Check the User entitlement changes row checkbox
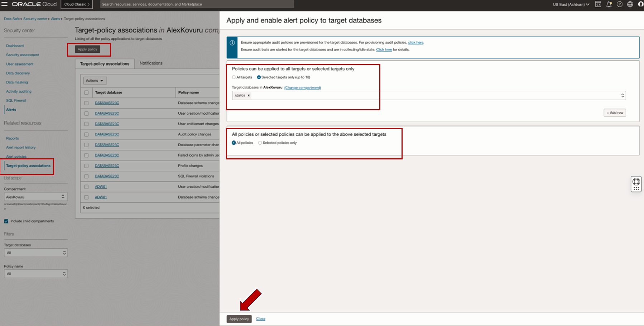 click(x=86, y=124)
